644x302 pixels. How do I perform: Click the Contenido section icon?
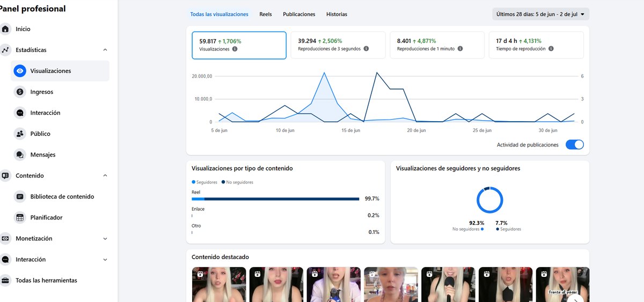click(x=5, y=175)
